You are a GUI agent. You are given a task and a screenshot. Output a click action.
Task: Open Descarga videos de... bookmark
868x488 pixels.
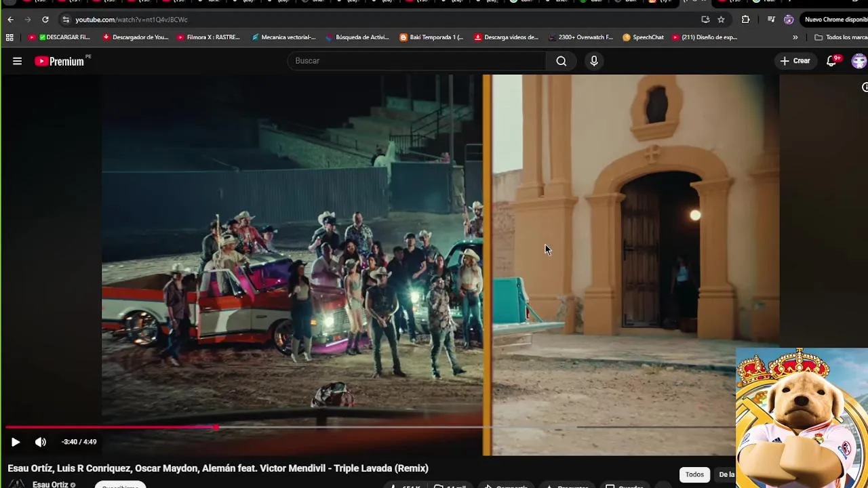[506, 37]
